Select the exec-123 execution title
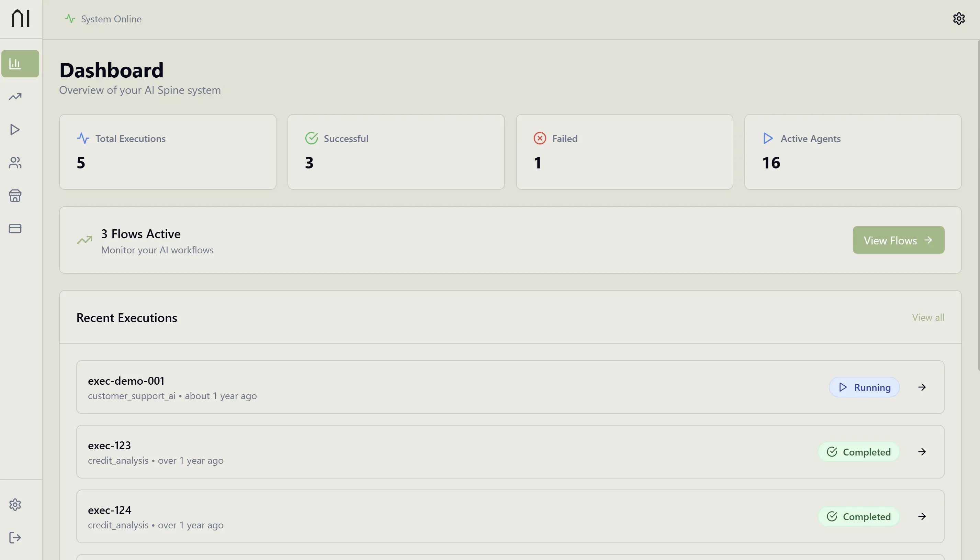 point(110,445)
